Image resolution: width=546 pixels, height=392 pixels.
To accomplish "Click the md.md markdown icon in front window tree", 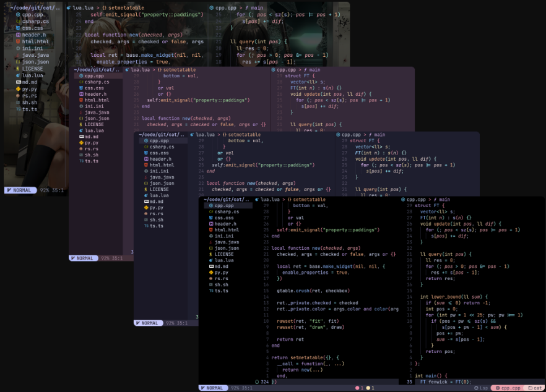I will click(x=211, y=266).
